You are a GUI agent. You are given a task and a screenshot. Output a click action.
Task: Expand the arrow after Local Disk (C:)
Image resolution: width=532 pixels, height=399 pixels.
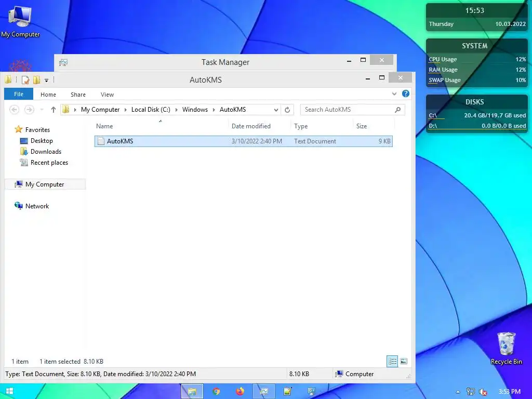pyautogui.click(x=177, y=110)
